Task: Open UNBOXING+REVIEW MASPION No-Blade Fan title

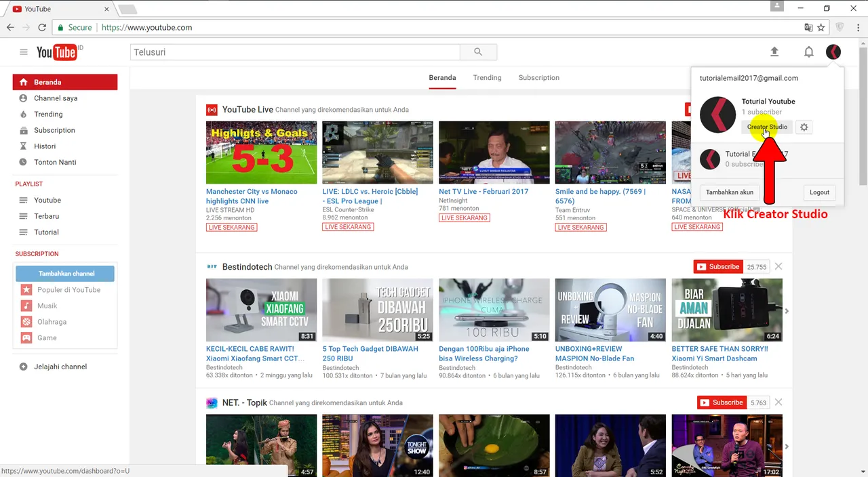Action: coord(595,354)
